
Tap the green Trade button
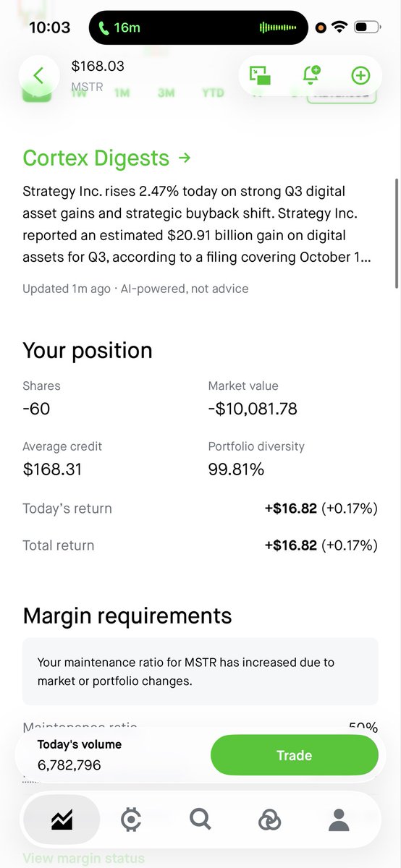coord(294,755)
